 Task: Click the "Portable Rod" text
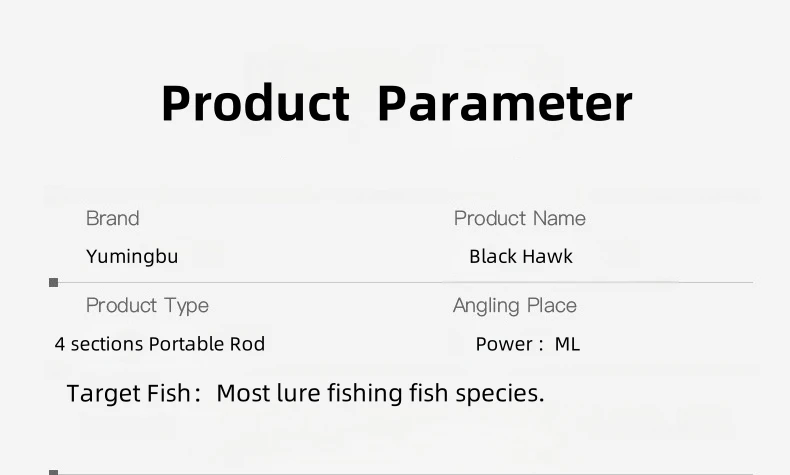coord(207,344)
